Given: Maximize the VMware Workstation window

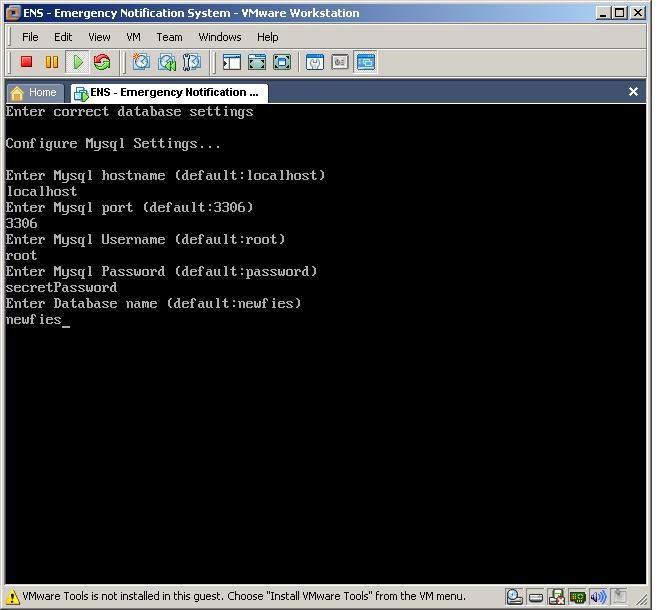Looking at the screenshot, I should (620, 13).
